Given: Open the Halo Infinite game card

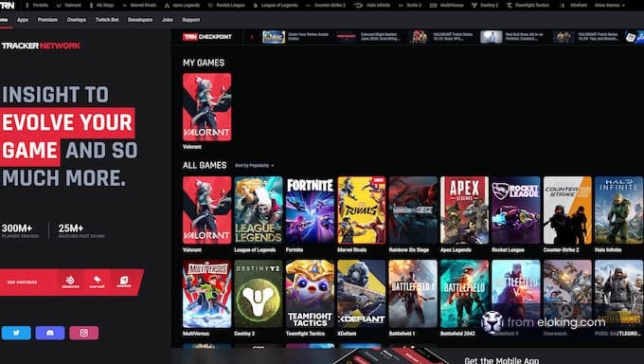Looking at the screenshot, I should (x=619, y=210).
